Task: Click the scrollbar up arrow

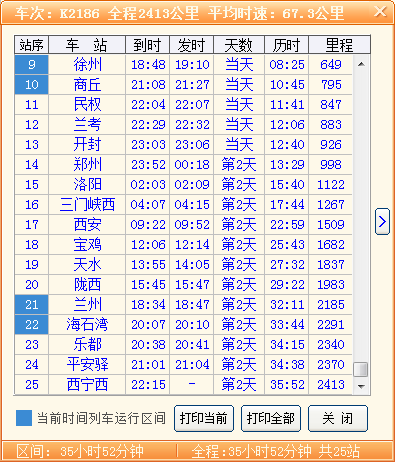Action: (x=361, y=64)
